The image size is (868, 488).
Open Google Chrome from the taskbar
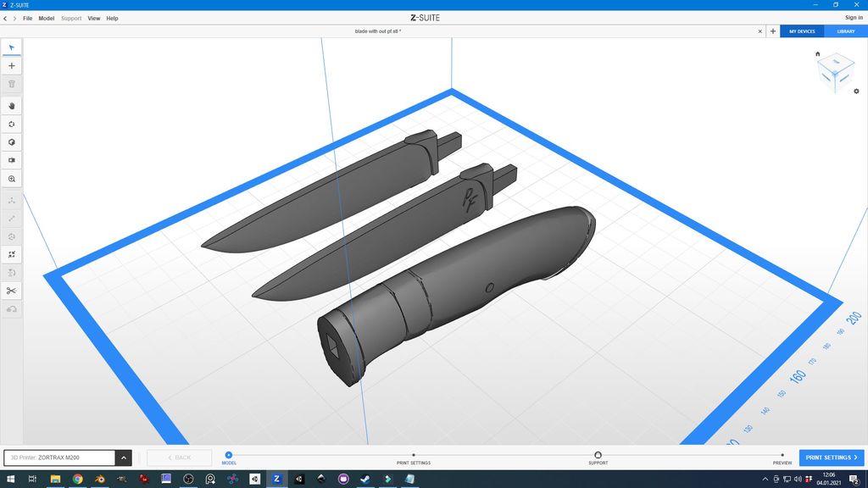click(77, 479)
